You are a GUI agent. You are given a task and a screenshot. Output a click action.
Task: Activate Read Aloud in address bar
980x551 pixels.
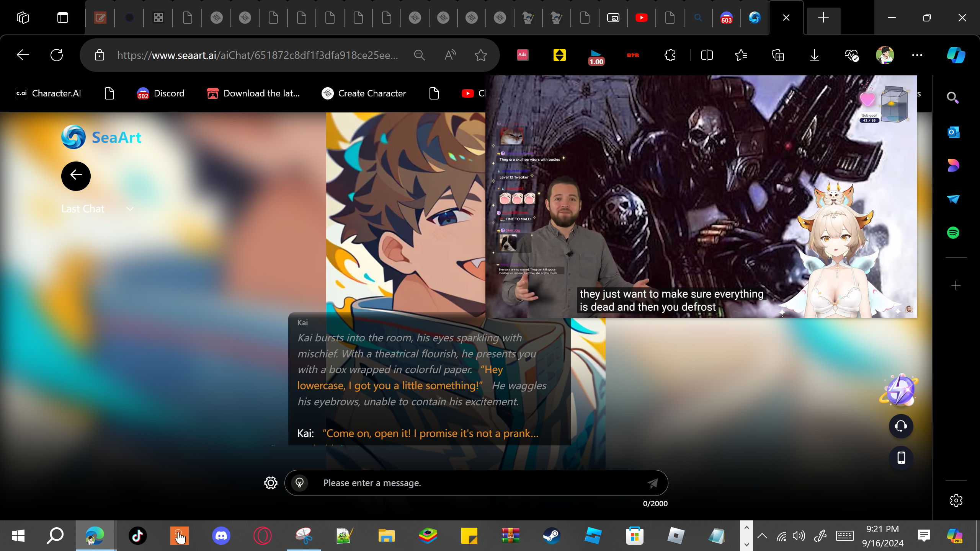(x=450, y=55)
